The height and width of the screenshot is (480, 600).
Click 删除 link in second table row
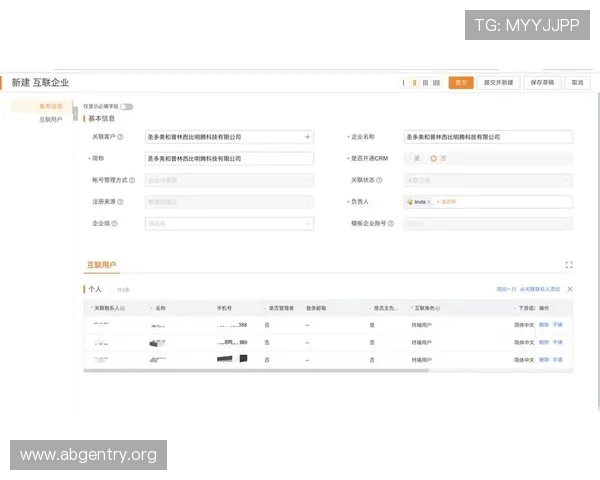(x=544, y=342)
